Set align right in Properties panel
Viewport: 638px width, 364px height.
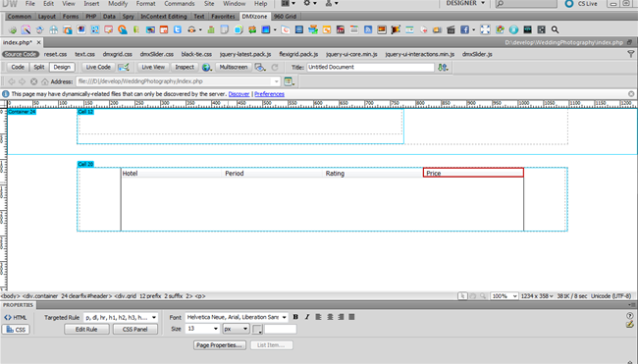click(x=341, y=317)
